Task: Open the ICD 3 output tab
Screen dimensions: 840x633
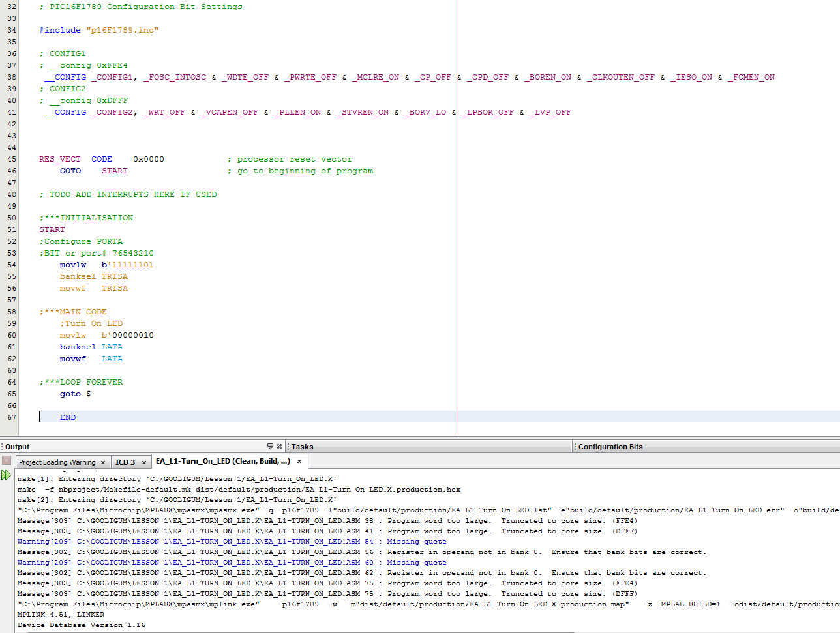Action: [x=125, y=462]
